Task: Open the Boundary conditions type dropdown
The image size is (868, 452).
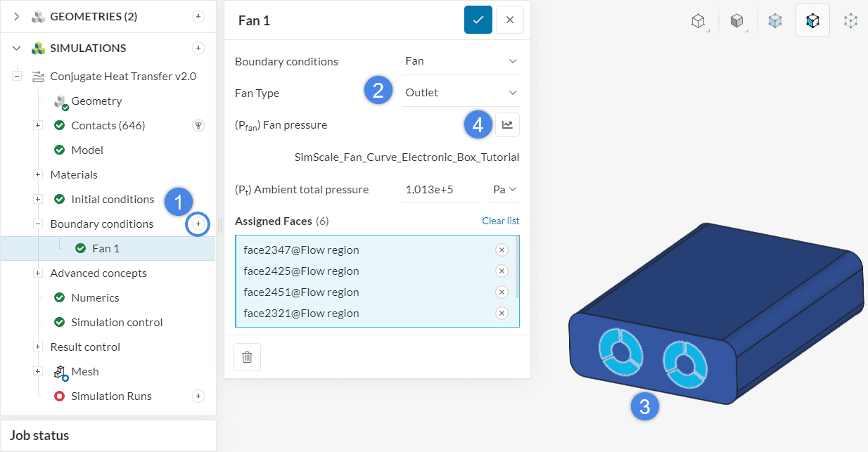Action: (x=460, y=61)
